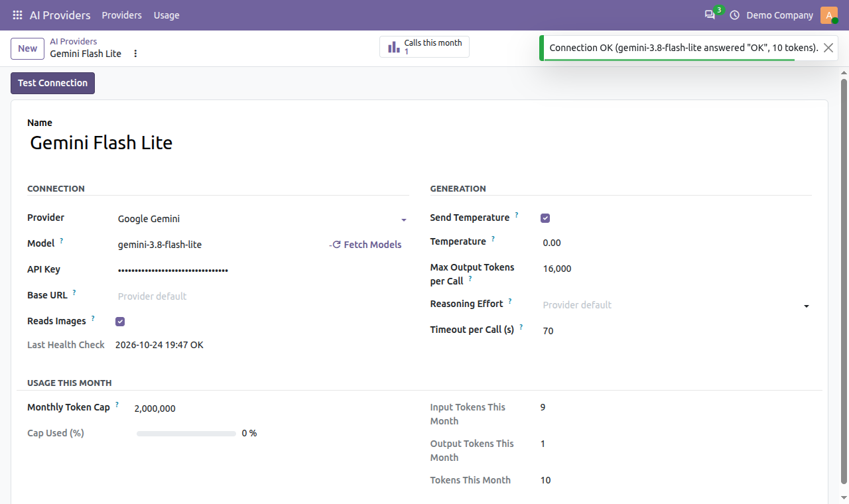
Task: Show the Reasoning Effort help tooltip
Action: coord(510,301)
